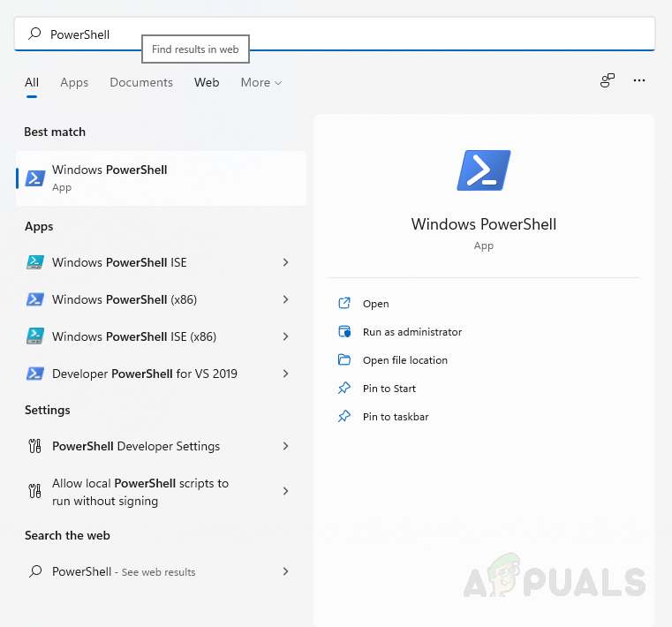Expand the See web results chevron
Image resolution: width=672 pixels, height=627 pixels.
[x=286, y=571]
